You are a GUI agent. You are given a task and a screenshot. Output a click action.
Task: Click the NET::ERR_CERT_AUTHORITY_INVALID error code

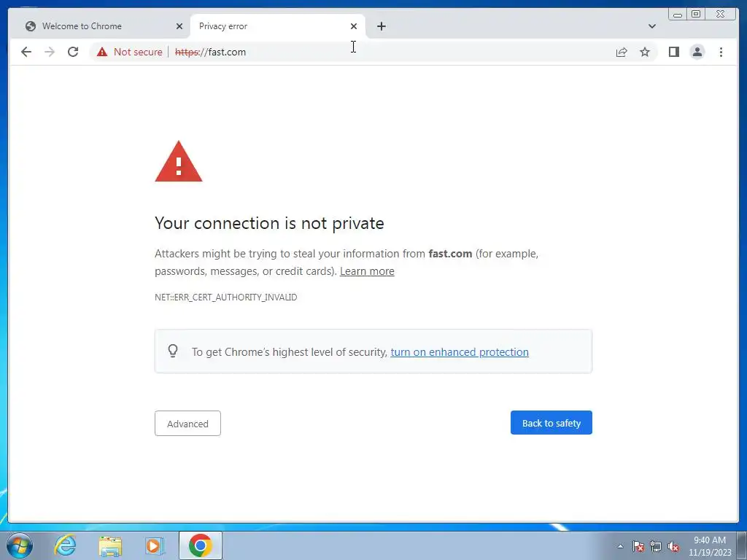[x=226, y=297]
